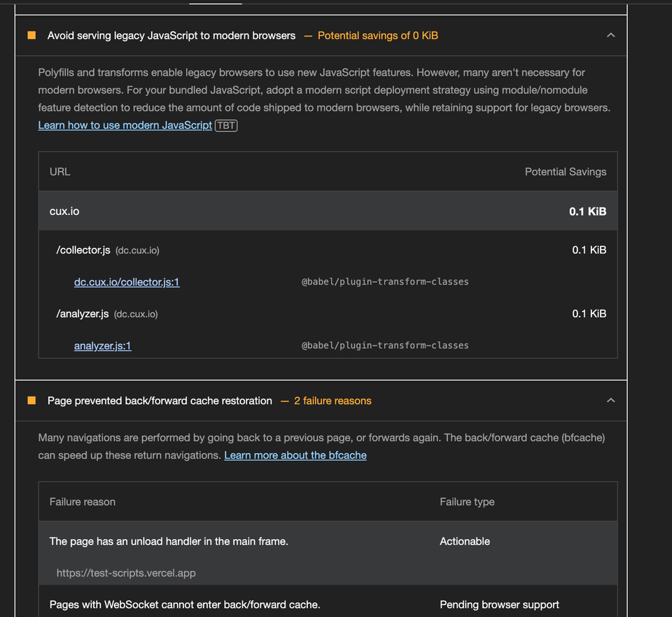Viewport: 672px width, 617px height.
Task: Click the 'Potential savings of 0 KiB' label
Action: [x=377, y=35]
